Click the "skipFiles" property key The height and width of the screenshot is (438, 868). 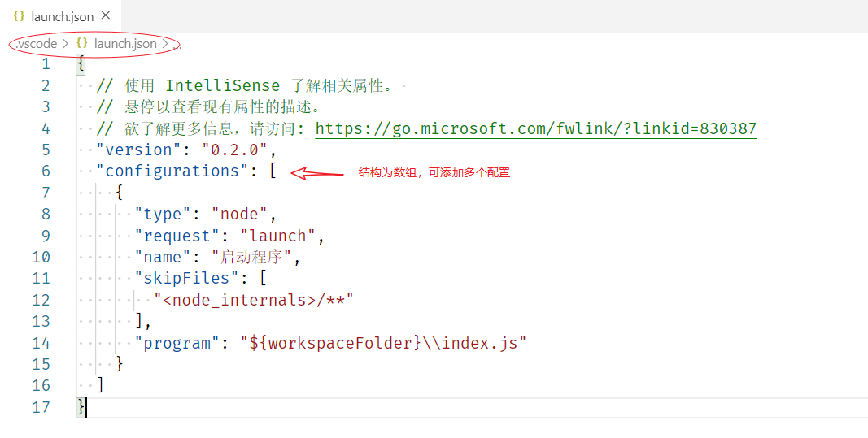pyautogui.click(x=186, y=278)
